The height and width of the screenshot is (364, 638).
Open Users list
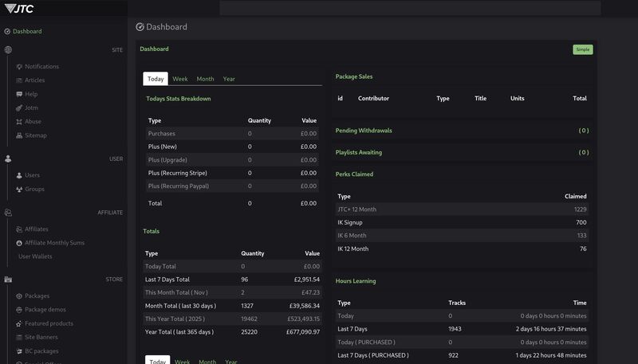33,175
